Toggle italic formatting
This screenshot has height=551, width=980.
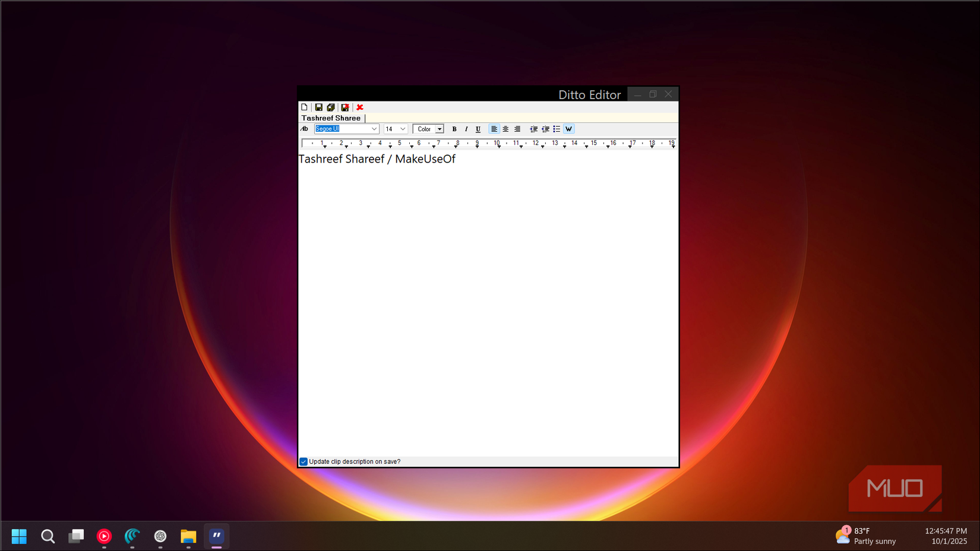pyautogui.click(x=466, y=129)
